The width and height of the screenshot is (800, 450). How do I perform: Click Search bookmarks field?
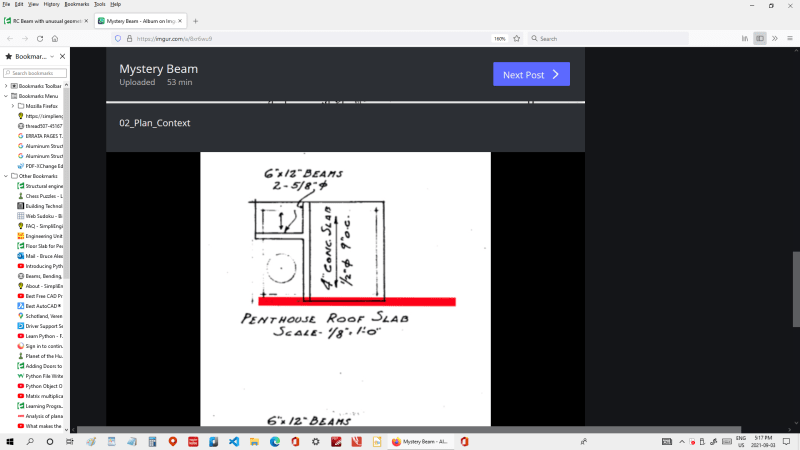pyautogui.click(x=35, y=73)
